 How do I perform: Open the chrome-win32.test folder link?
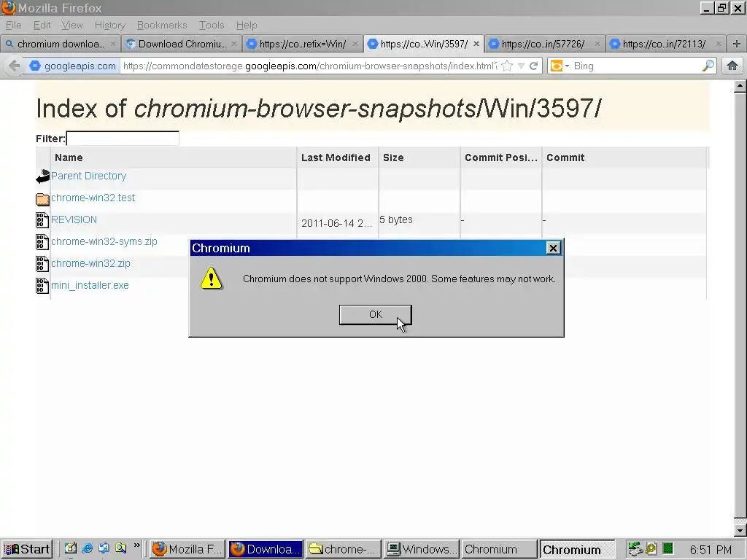point(93,198)
